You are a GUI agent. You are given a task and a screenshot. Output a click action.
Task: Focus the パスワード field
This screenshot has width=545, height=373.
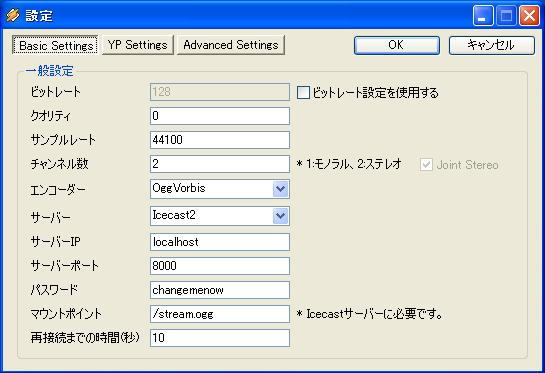(220, 290)
